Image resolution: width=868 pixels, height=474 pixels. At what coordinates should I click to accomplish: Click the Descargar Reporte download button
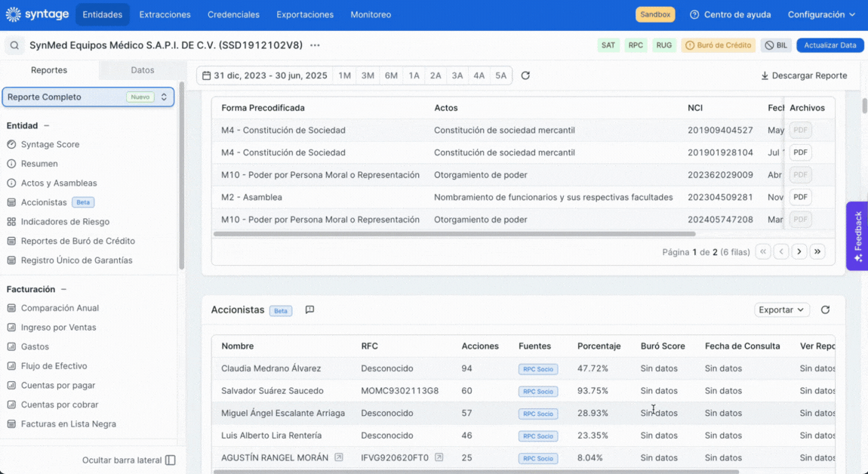[804, 75]
